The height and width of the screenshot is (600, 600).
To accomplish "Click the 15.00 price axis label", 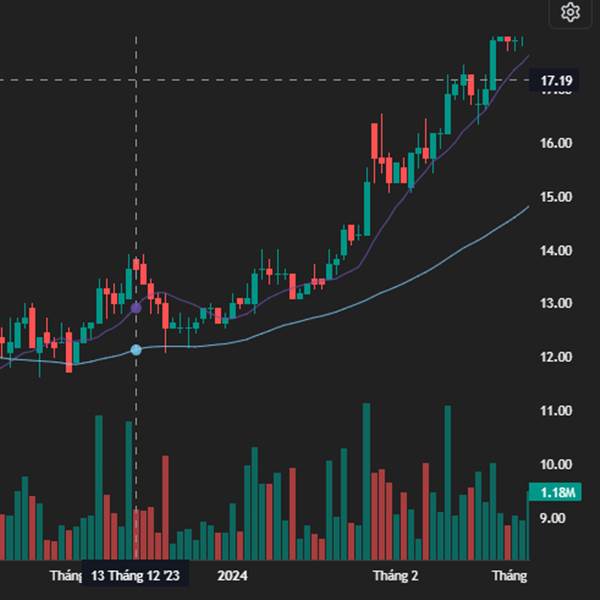I will pyautogui.click(x=556, y=197).
